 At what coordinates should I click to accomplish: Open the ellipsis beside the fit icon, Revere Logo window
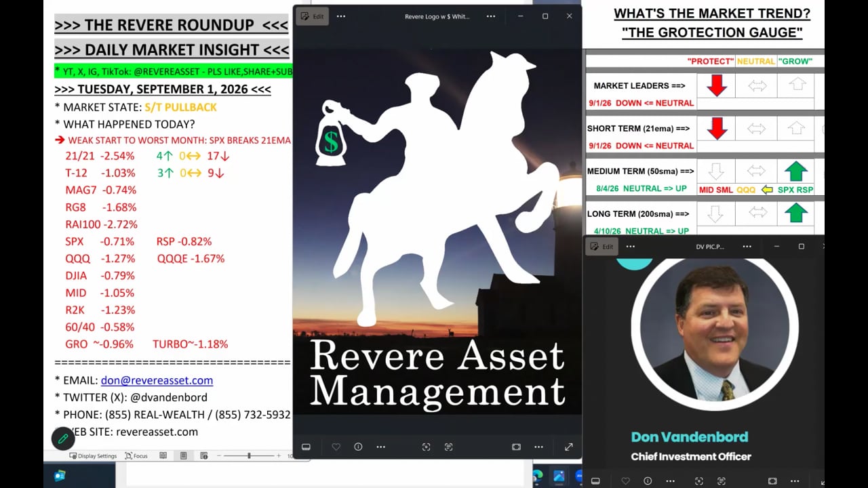538,447
